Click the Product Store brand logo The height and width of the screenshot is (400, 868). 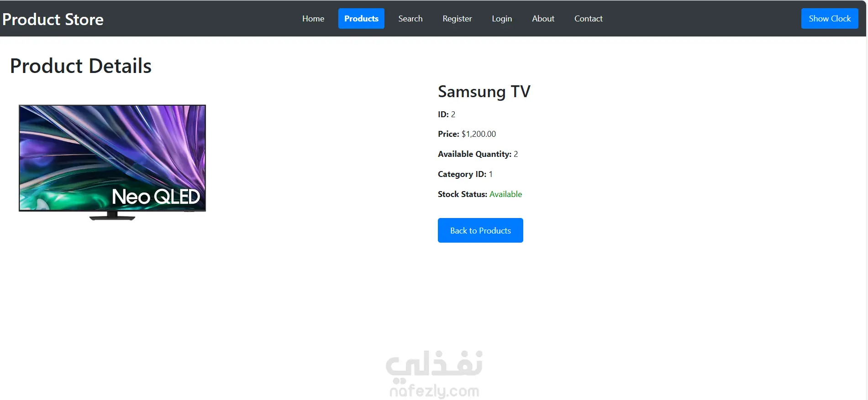point(53,19)
